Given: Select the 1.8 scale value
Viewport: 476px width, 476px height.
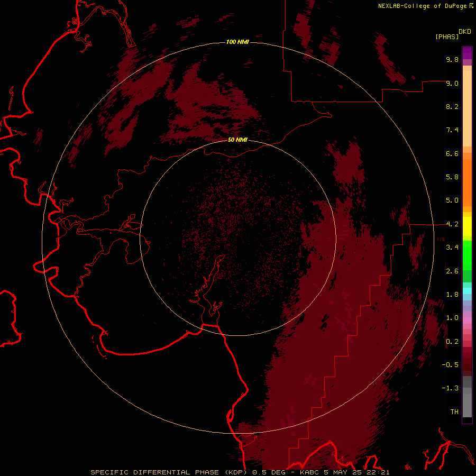Looking at the screenshot, I should pyautogui.click(x=452, y=295).
